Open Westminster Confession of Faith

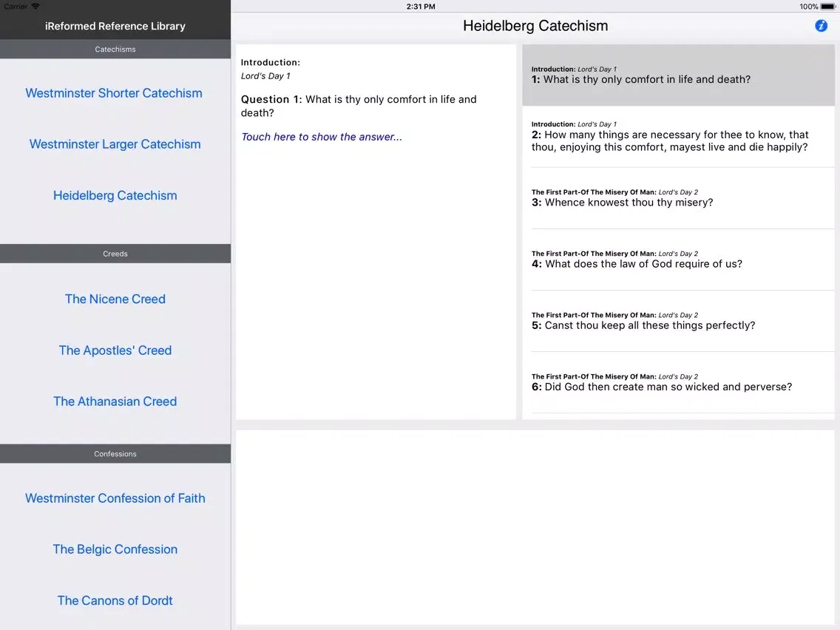115,498
